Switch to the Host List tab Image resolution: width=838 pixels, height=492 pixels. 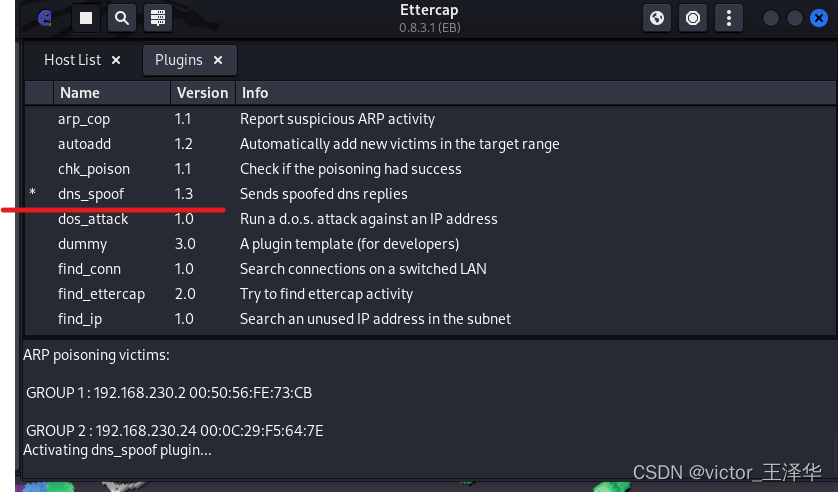click(x=72, y=60)
